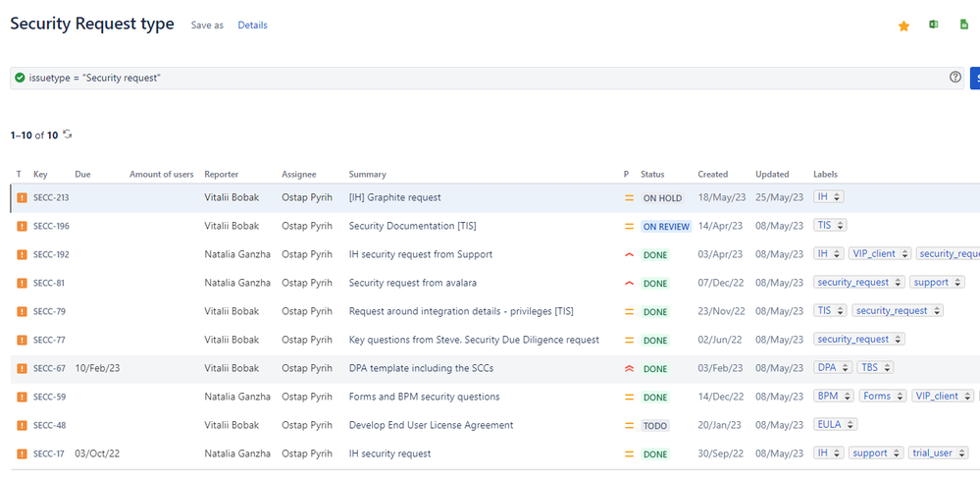This screenshot has width=980, height=481.
Task: Open issue SECC-48 key link
Action: coord(49,425)
